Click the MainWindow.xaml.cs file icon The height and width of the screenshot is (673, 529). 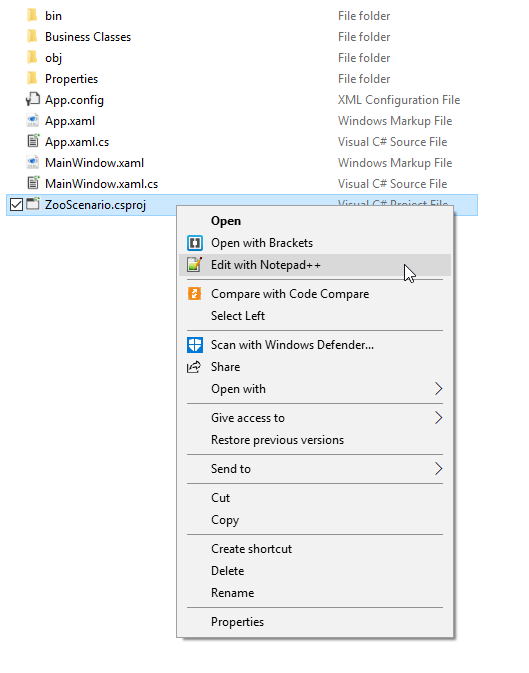[33, 184]
